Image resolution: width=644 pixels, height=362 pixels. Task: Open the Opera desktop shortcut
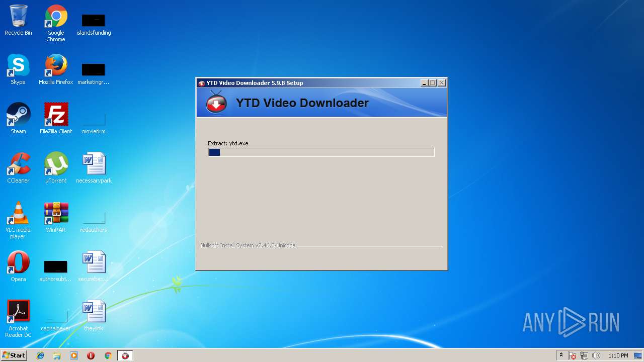18,266
